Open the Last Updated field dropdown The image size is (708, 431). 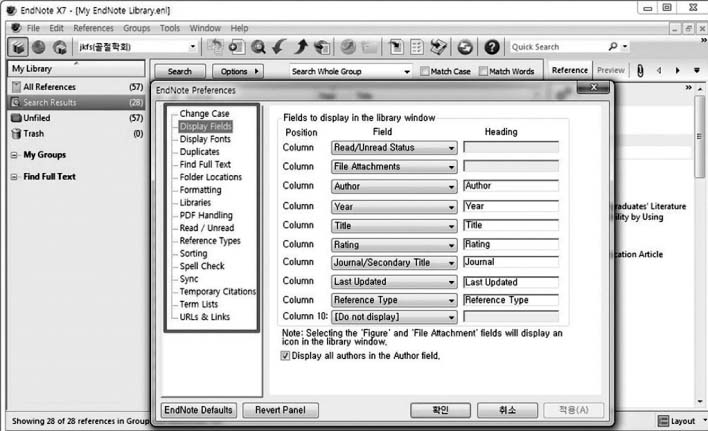pos(394,282)
